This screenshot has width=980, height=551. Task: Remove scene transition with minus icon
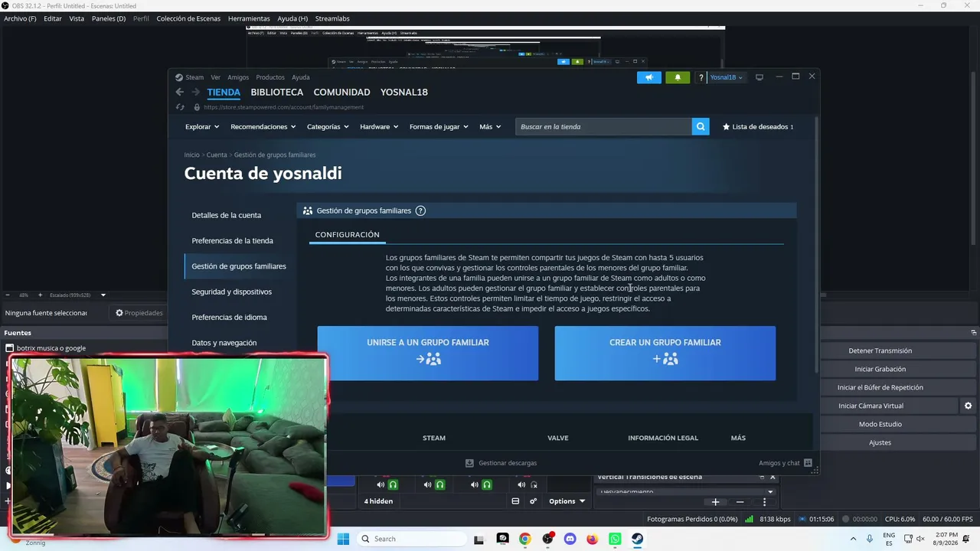point(740,502)
